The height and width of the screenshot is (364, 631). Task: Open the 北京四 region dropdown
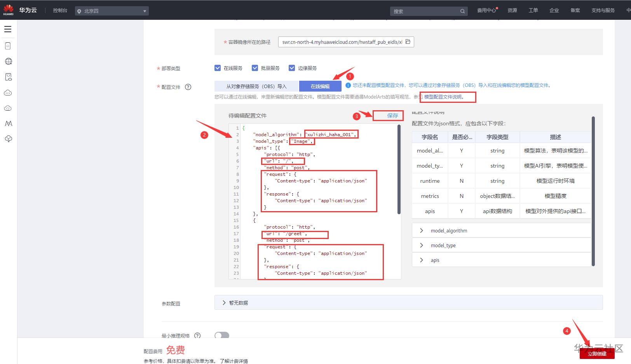[112, 11]
